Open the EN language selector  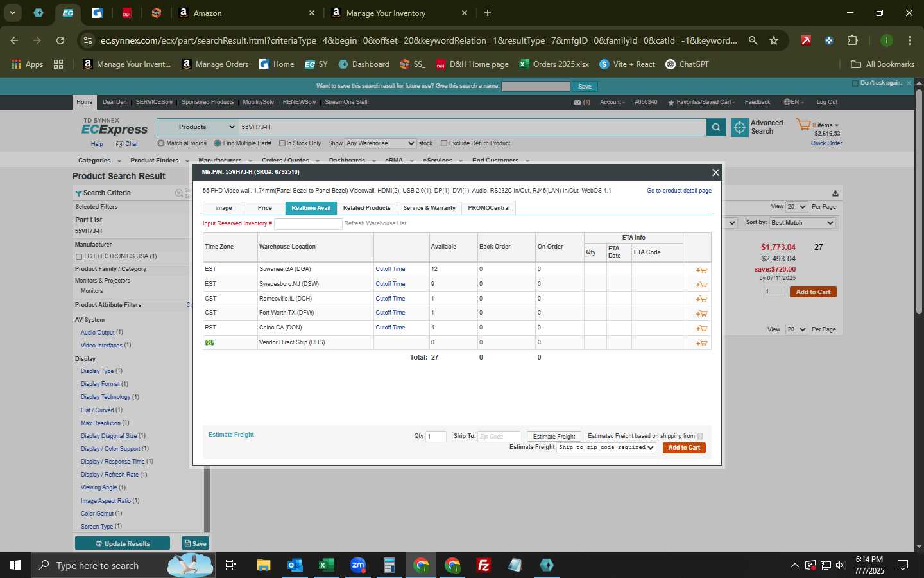tap(794, 102)
